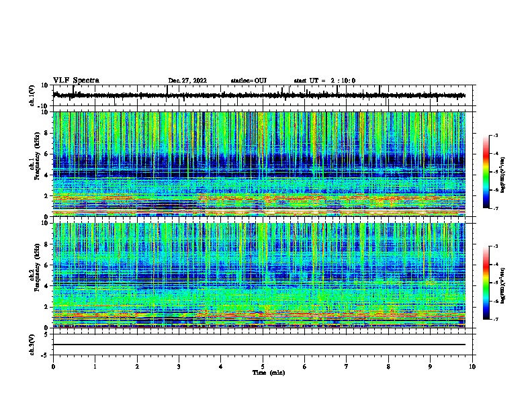This screenshot has height=411, width=532.
Task: Click inside the ch.2 spectrogram panel
Action: 259,275
